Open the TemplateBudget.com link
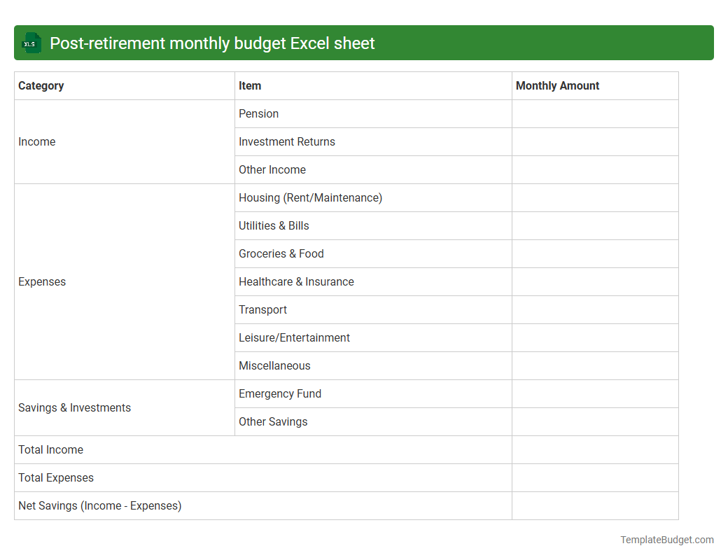This screenshot has height=560, width=728. click(x=666, y=539)
